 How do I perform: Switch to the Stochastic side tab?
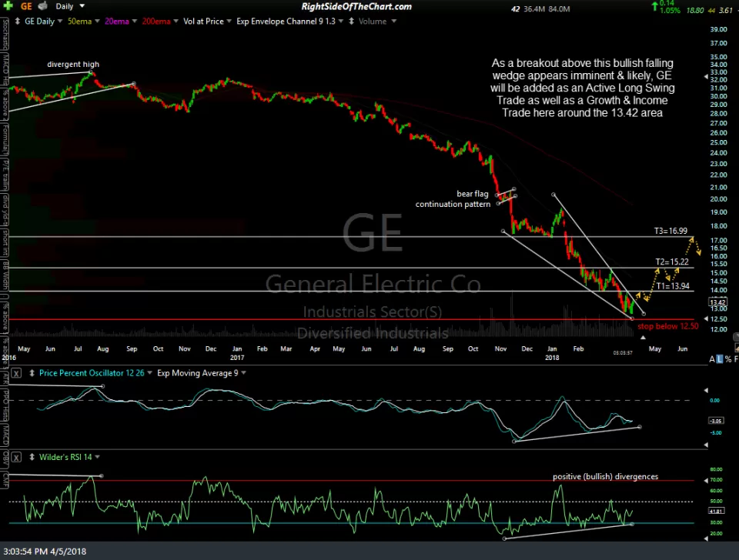click(x=5, y=35)
